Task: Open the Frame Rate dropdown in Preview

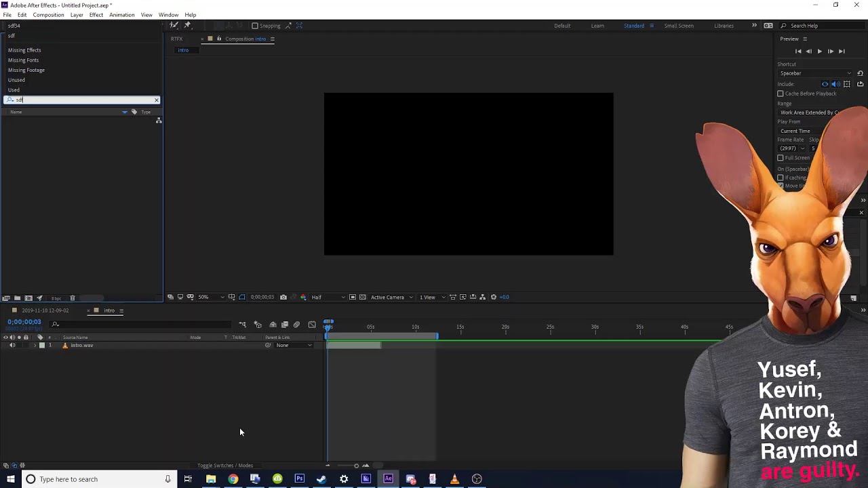Action: click(792, 148)
